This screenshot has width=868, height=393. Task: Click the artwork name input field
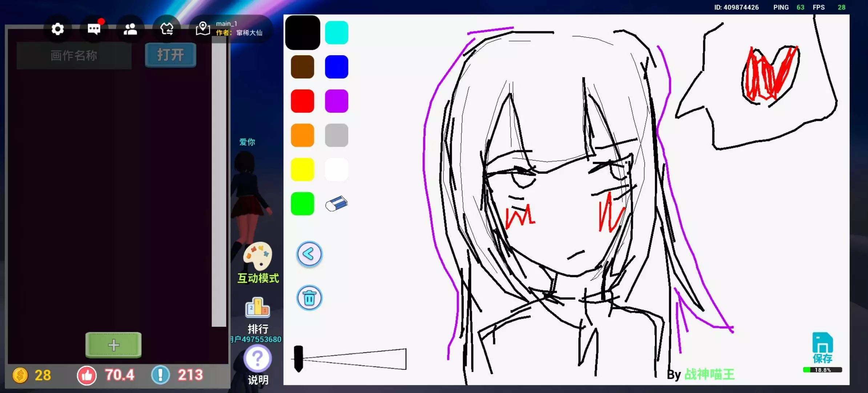click(74, 56)
